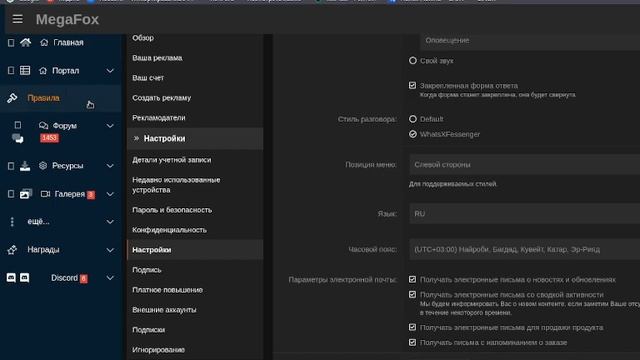Image resolution: width=640 pixels, height=360 pixels.
Task: Click the home icon beside Главная
Action: coord(25,42)
